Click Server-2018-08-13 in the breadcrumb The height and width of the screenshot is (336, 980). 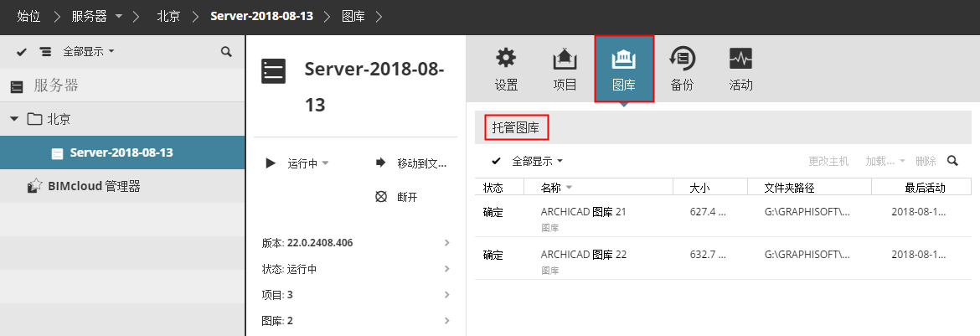pyautogui.click(x=262, y=16)
